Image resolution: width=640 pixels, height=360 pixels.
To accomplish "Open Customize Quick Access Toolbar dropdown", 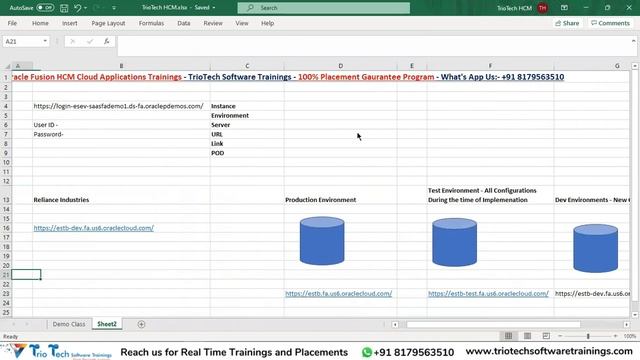I will [x=114, y=8].
